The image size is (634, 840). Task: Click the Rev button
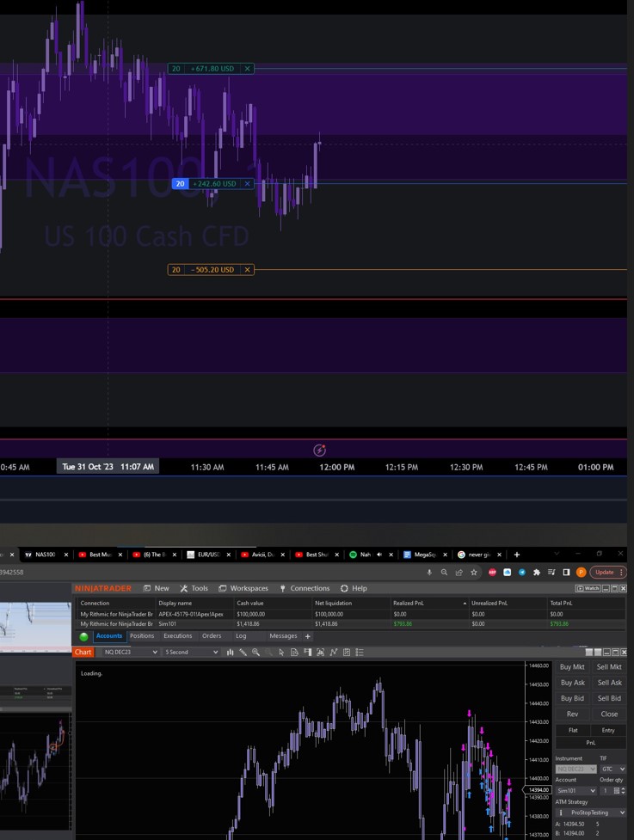click(x=572, y=714)
